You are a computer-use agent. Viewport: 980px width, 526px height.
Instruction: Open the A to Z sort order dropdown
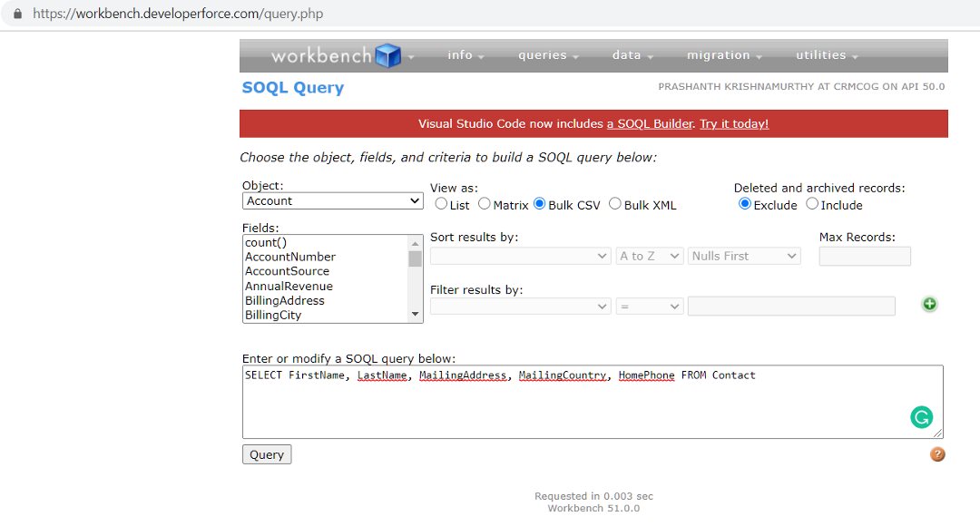pyautogui.click(x=649, y=256)
